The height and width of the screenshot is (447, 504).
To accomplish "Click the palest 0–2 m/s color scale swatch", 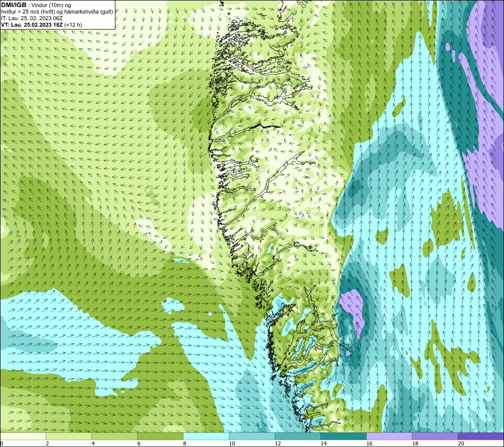I will pos(23,436).
